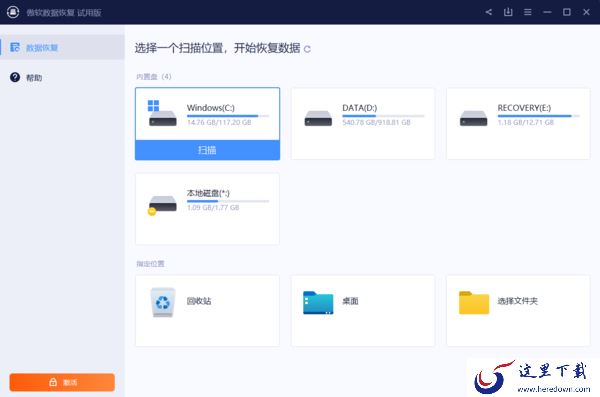The image size is (600, 397).
Task: Click the orange activate button
Action: click(x=62, y=382)
